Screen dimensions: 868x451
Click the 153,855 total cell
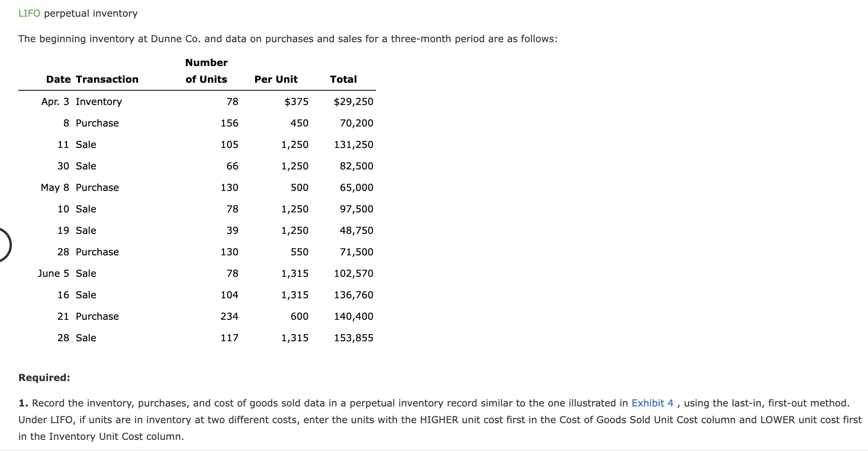coord(353,338)
